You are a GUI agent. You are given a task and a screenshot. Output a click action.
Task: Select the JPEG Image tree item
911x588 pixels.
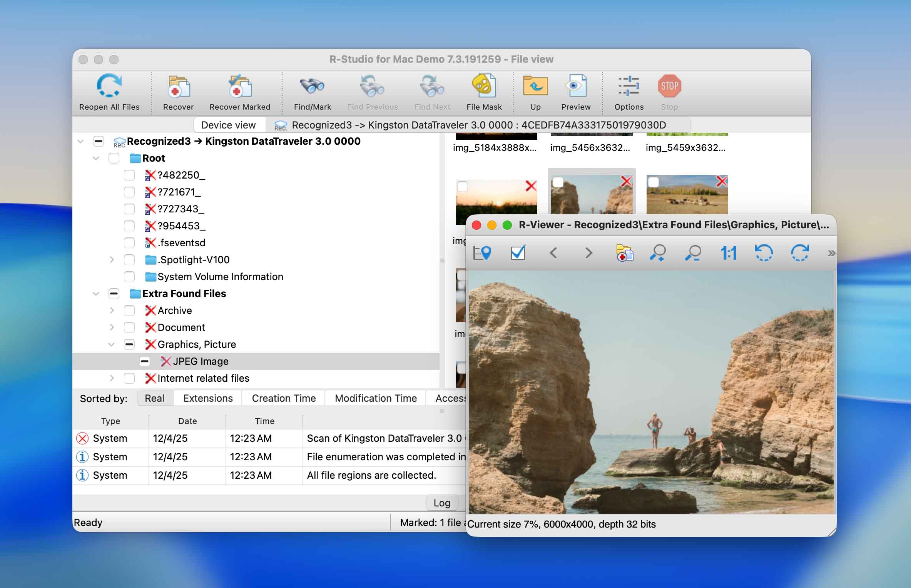(201, 361)
